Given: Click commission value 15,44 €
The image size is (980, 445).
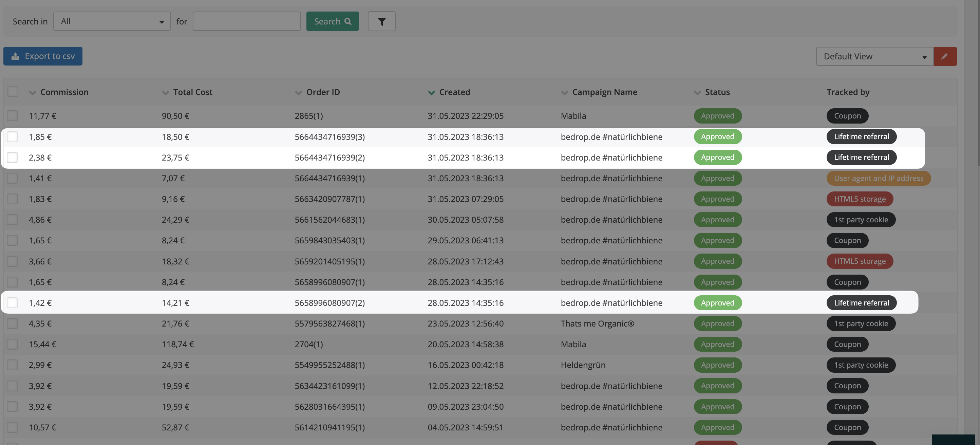Looking at the screenshot, I should click(42, 344).
